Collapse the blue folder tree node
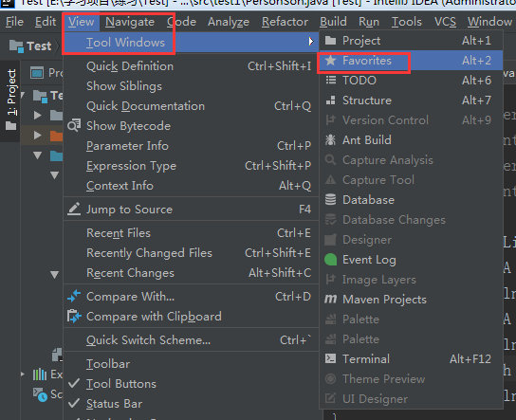516x420 pixels. click(38, 155)
